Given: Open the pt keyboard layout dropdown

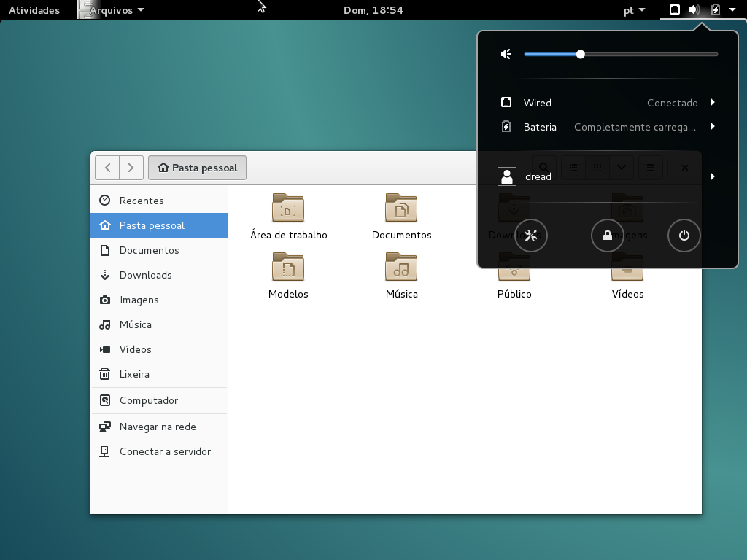Looking at the screenshot, I should (x=634, y=10).
